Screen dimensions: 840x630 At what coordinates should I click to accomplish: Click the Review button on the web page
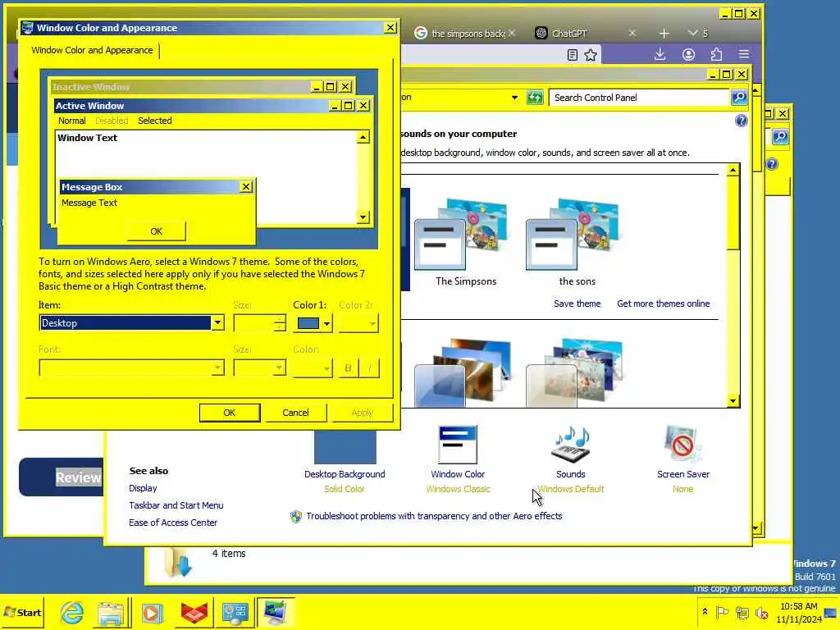click(62, 477)
